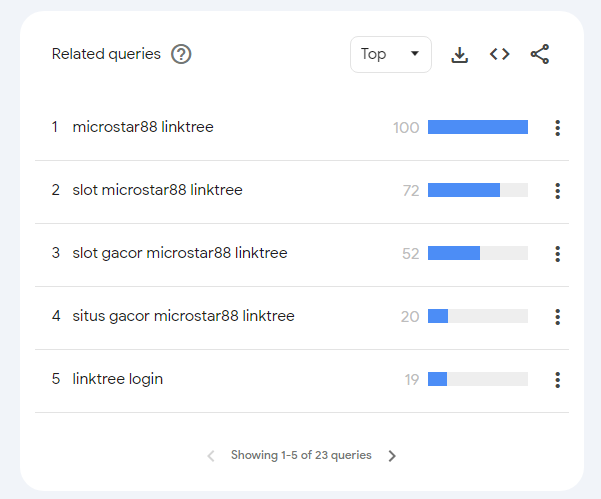The height and width of the screenshot is (499, 601).
Task: Download related queries as CSV
Action: [460, 54]
